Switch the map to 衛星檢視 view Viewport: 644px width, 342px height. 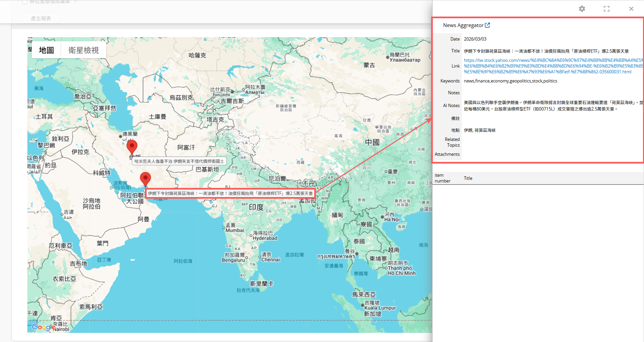tap(83, 50)
